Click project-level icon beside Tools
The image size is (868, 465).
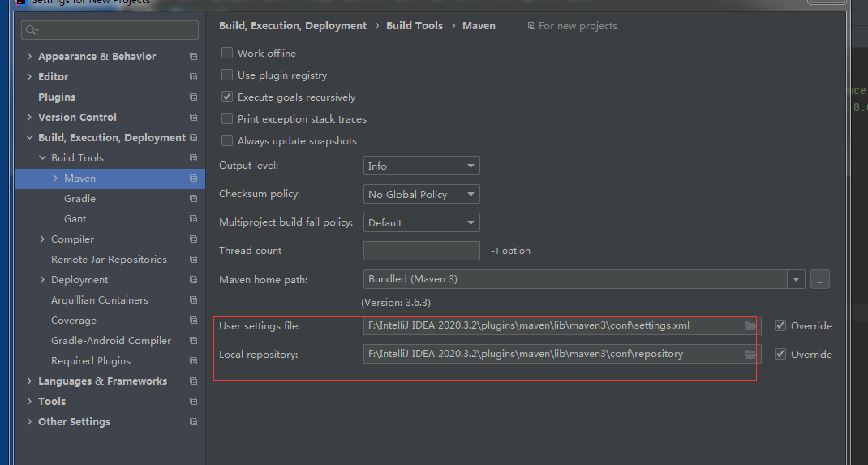(x=193, y=402)
